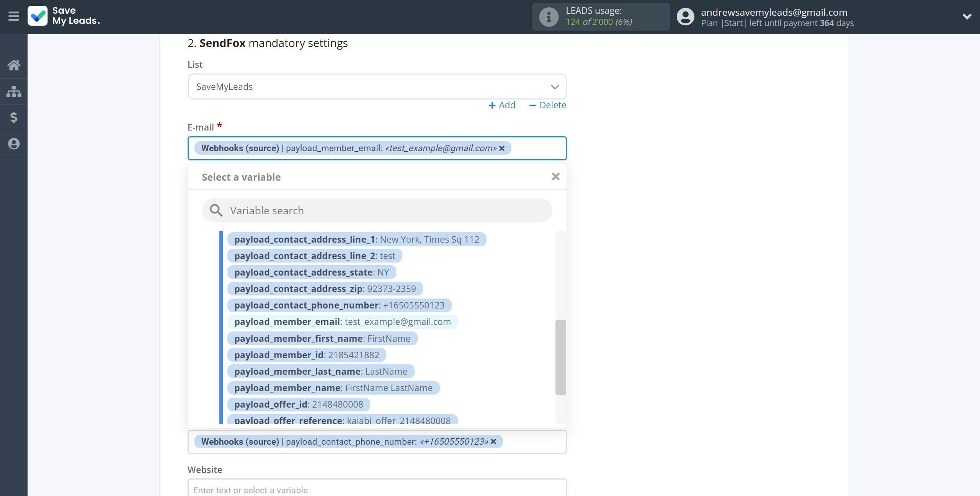Image resolution: width=980 pixels, height=496 pixels.
Task: Select payload_contact_address_line_1 variable
Action: point(357,240)
